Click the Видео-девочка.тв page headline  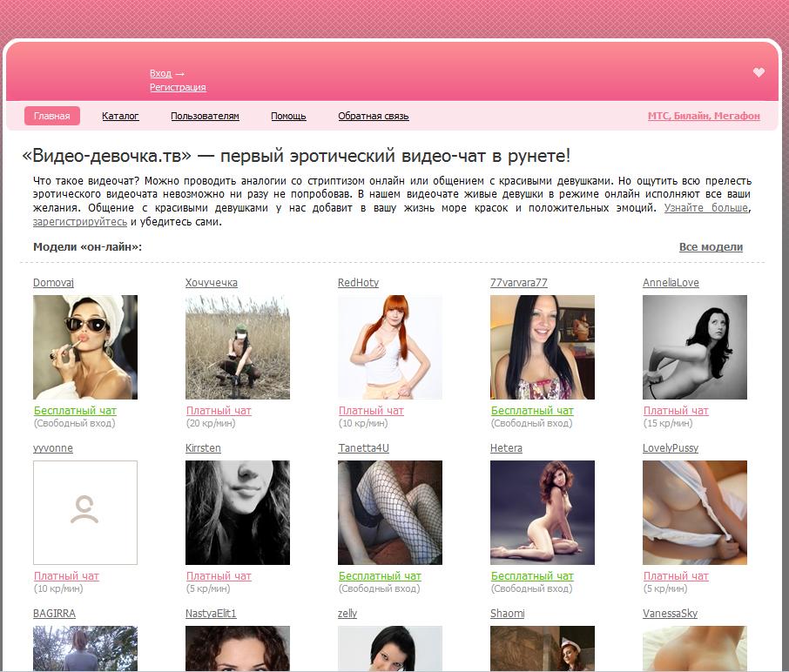(x=296, y=156)
